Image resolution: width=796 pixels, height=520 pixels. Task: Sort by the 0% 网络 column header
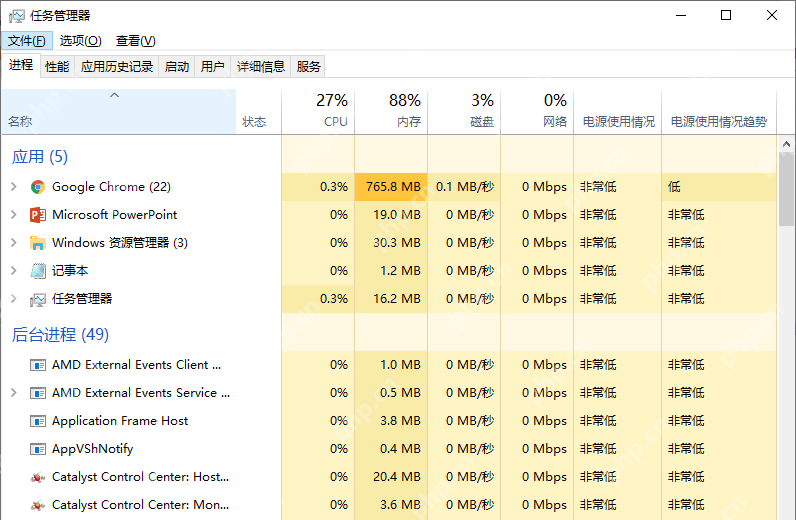537,112
